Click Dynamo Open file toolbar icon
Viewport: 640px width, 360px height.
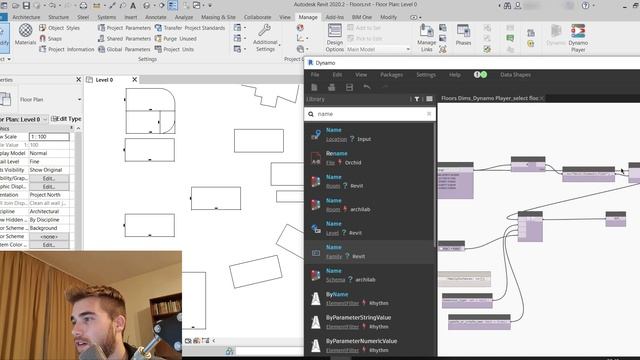tap(331, 87)
